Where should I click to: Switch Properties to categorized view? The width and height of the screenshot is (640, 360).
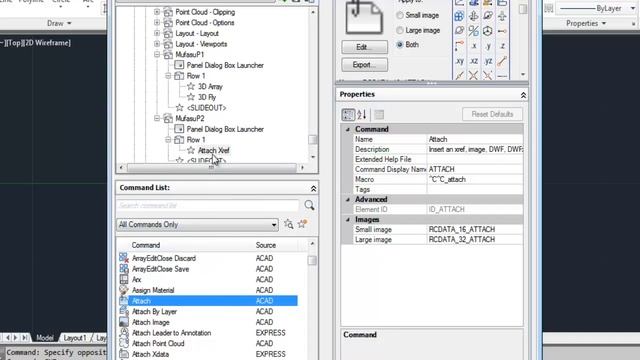click(348, 115)
